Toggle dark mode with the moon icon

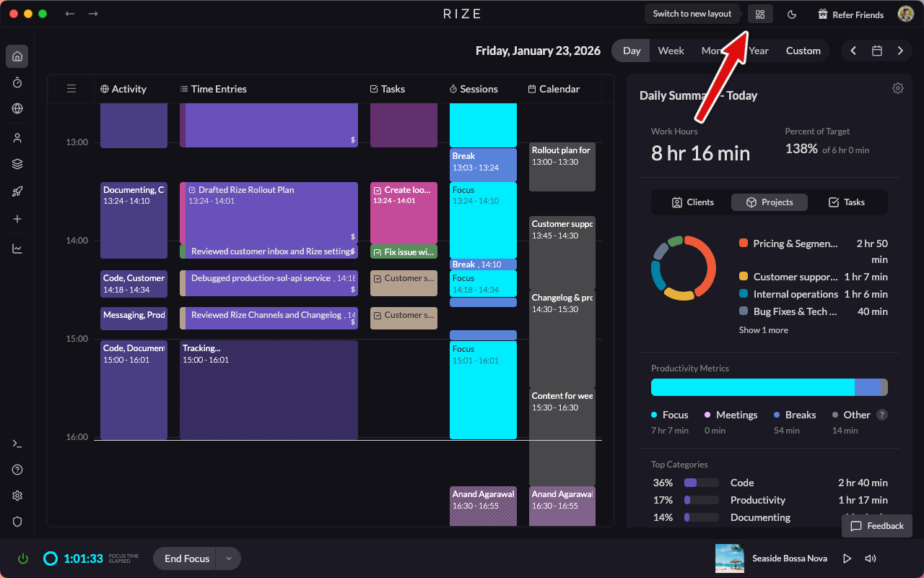coord(792,14)
